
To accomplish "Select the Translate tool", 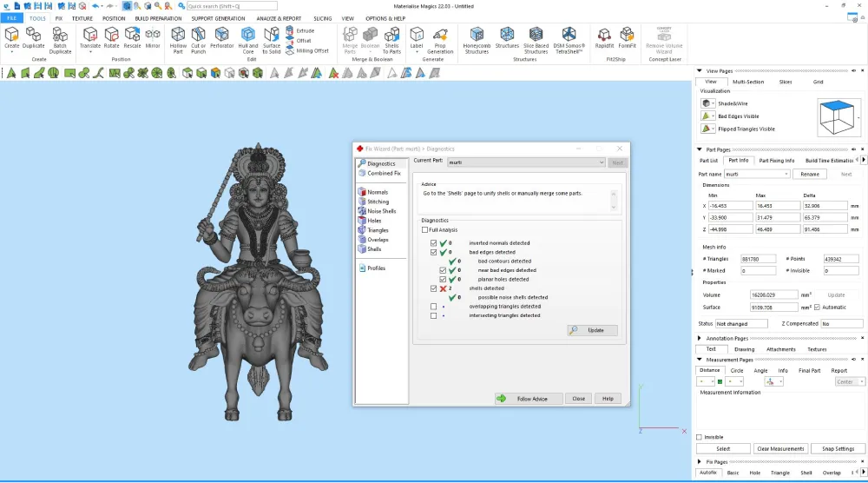I will tap(89, 40).
